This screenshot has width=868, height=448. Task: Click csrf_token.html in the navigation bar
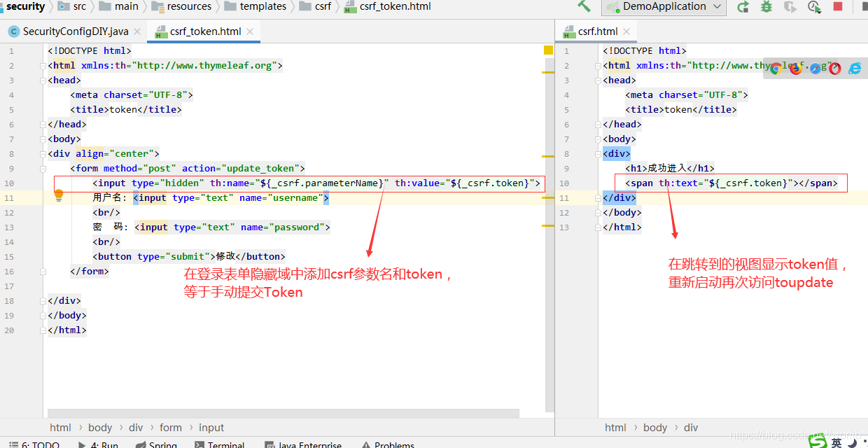pos(388,6)
